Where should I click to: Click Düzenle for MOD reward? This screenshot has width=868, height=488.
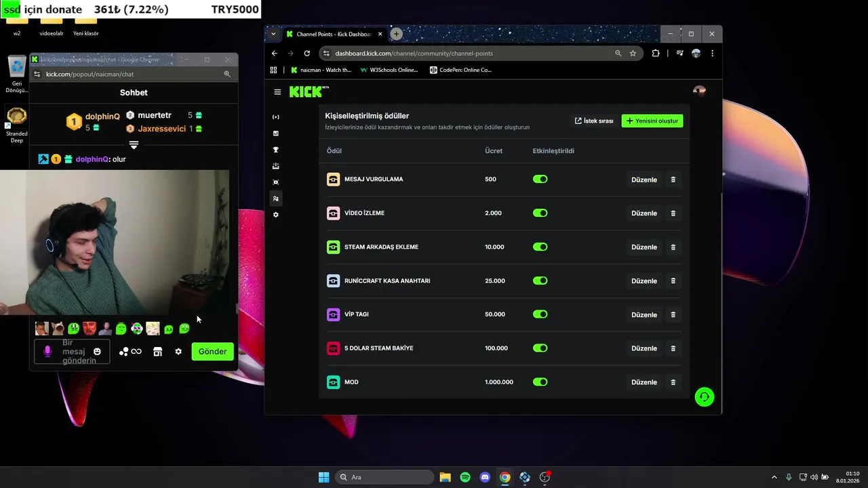click(644, 382)
